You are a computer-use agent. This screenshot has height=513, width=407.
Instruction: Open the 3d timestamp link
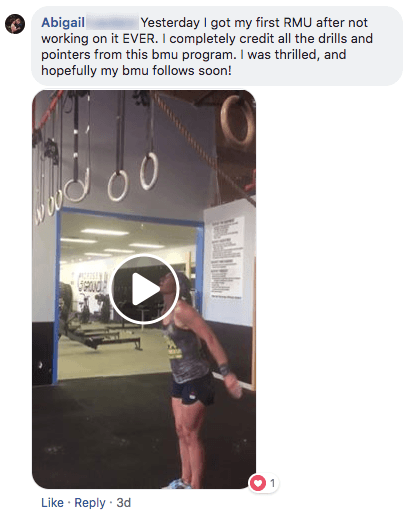[x=124, y=503]
